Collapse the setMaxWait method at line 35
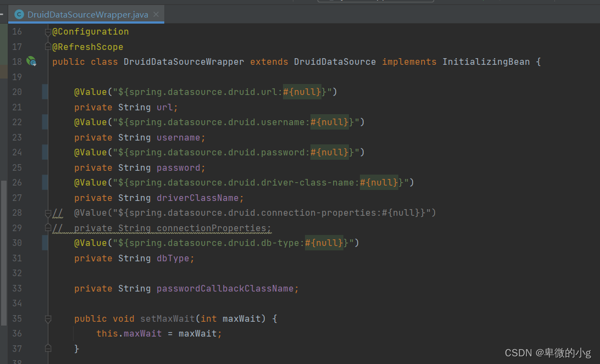Image resolution: width=600 pixels, height=364 pixels. (48, 318)
